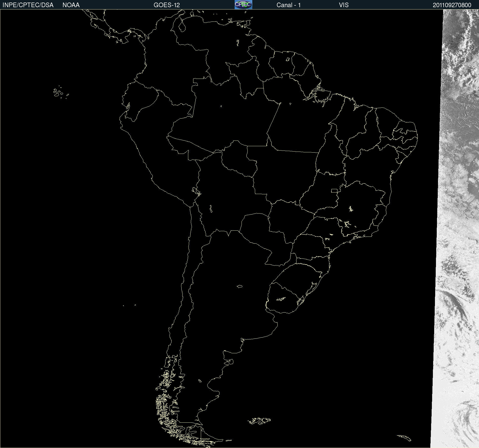Viewport: 479px width, 448px height.
Task: Select the 201109270800 timestamp
Action: coord(452,5)
